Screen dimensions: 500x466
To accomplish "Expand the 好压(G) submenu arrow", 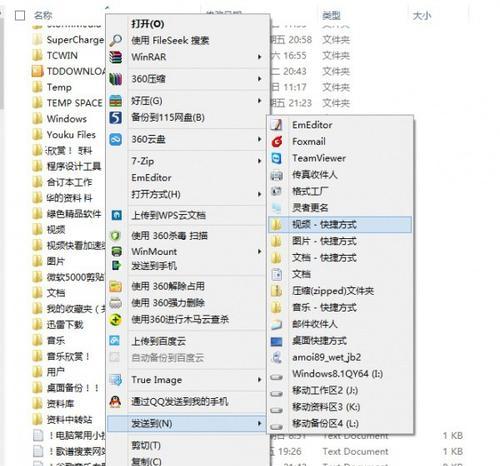I will click(x=260, y=101).
